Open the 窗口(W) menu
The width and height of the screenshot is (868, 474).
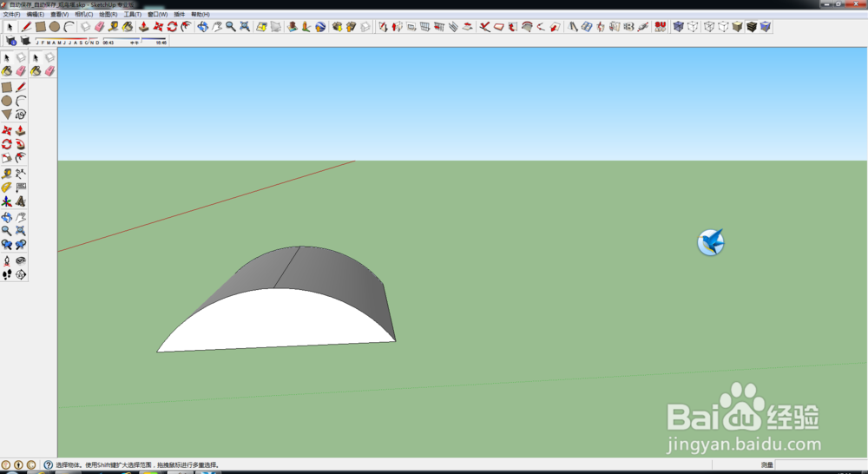pyautogui.click(x=158, y=15)
